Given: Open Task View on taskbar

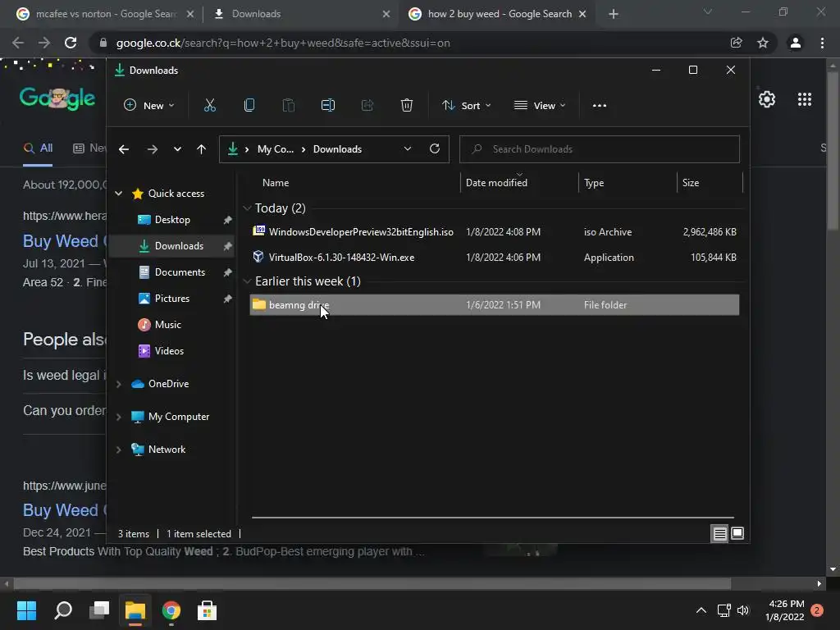Looking at the screenshot, I should (99, 610).
